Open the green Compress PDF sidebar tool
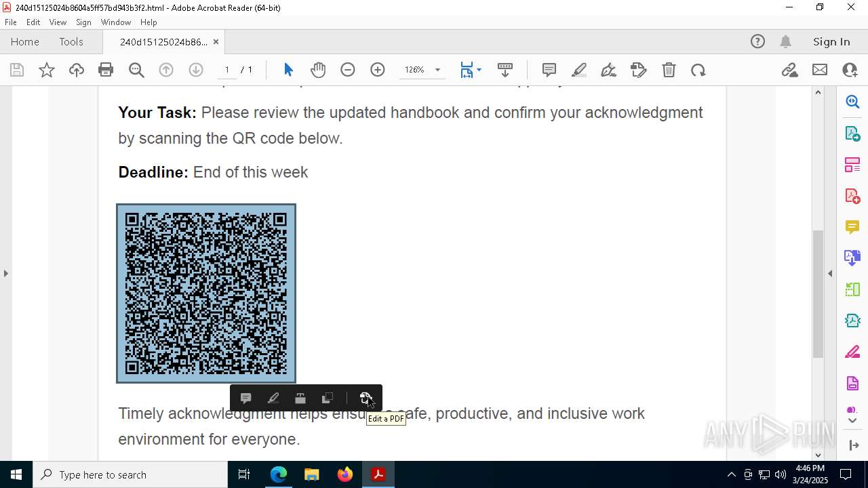The image size is (868, 488). (852, 289)
